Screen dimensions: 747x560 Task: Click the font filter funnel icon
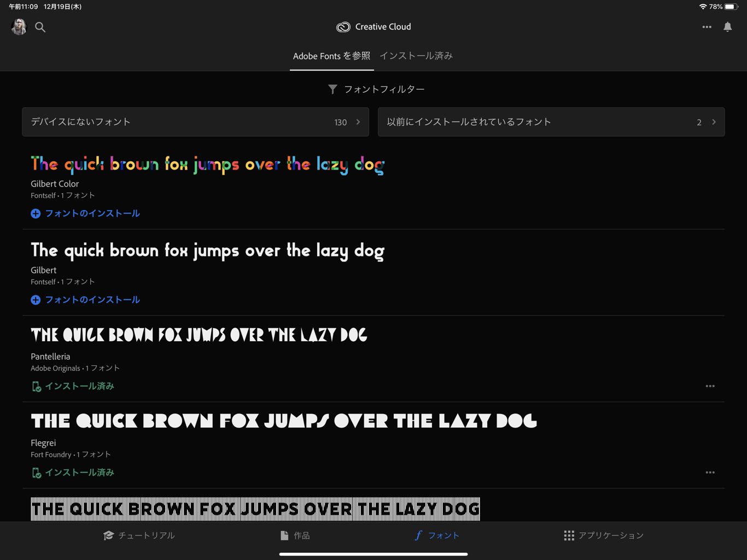pyautogui.click(x=332, y=89)
